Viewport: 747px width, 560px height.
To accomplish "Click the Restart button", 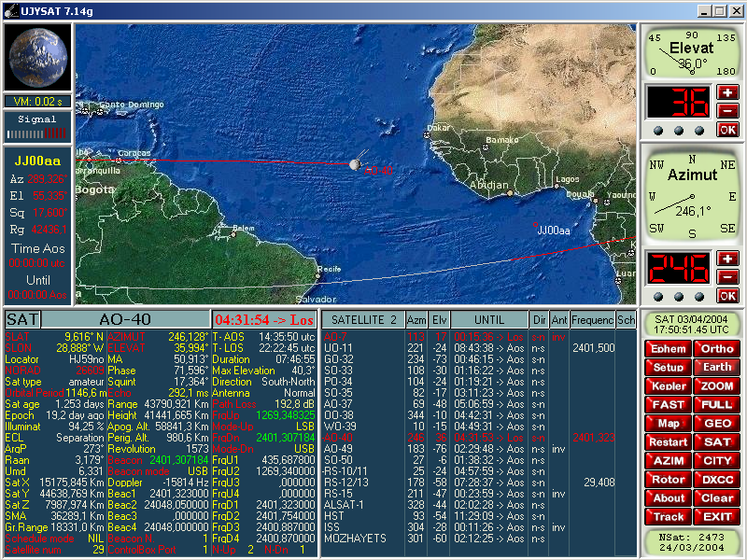I will [x=669, y=441].
